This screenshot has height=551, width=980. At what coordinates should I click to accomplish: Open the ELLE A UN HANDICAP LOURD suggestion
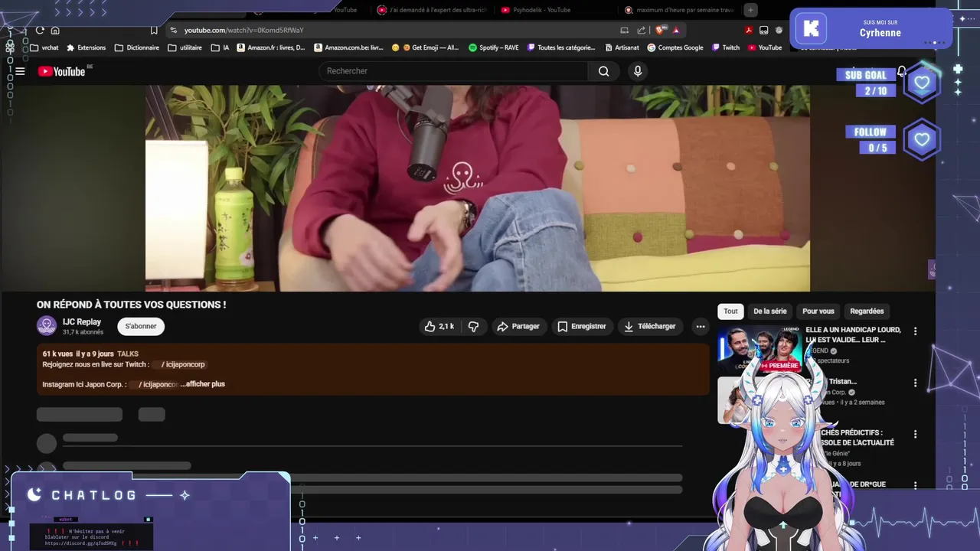(x=853, y=334)
